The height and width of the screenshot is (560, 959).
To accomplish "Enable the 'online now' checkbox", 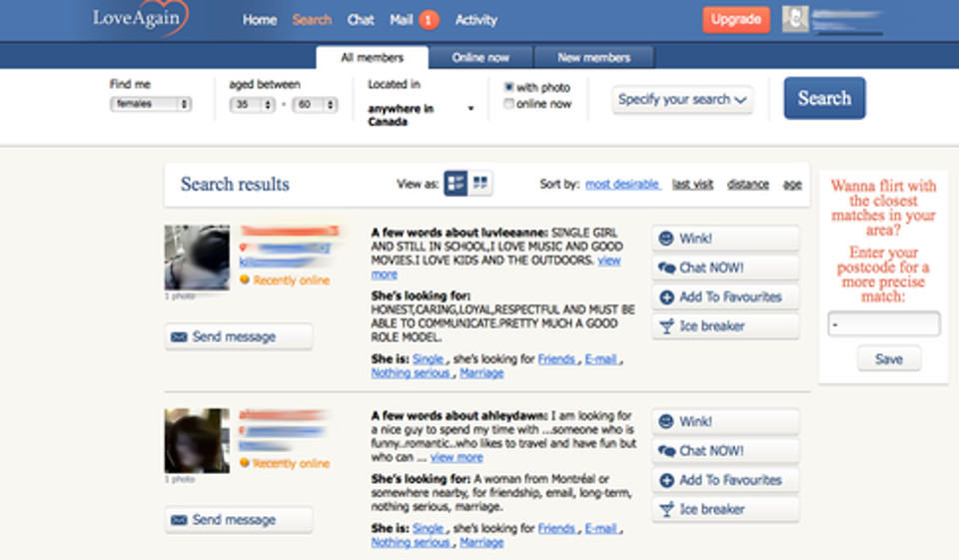I will (x=509, y=104).
